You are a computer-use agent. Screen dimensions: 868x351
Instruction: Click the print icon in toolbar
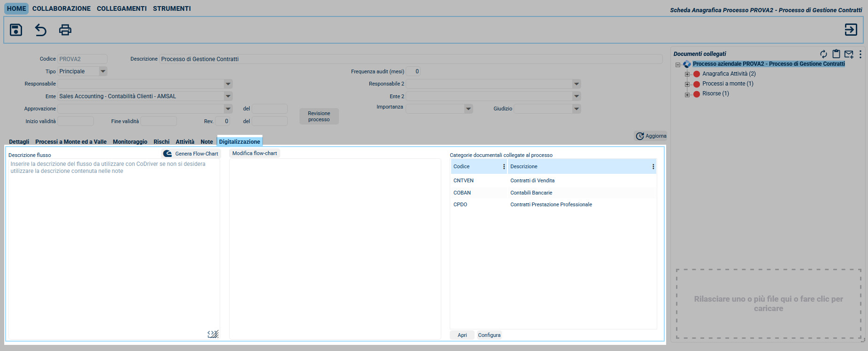coord(65,30)
